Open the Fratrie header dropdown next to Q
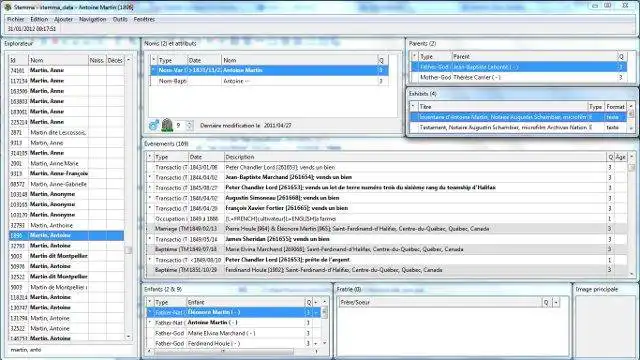 [556, 302]
